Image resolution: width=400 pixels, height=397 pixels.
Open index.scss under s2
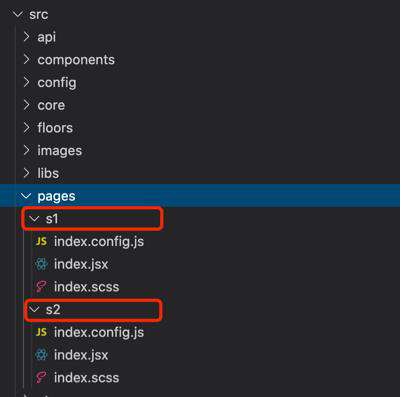pos(86,378)
